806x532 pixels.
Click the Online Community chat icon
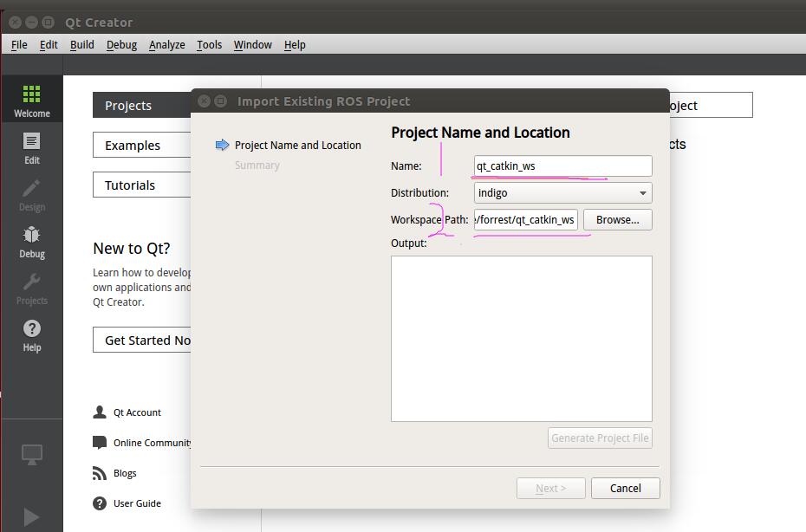[100, 442]
